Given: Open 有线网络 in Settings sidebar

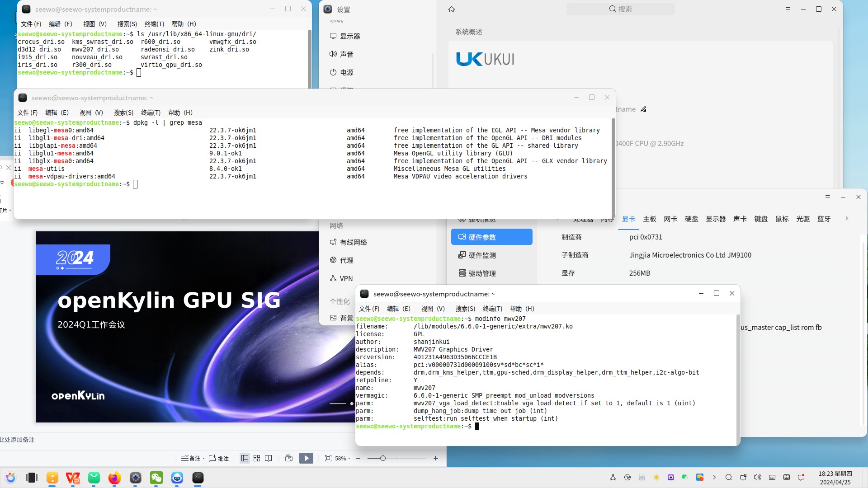Looking at the screenshot, I should (x=349, y=242).
